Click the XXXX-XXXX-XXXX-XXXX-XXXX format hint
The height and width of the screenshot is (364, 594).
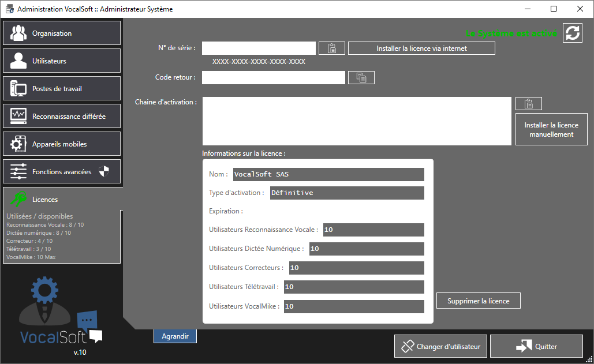coord(259,62)
